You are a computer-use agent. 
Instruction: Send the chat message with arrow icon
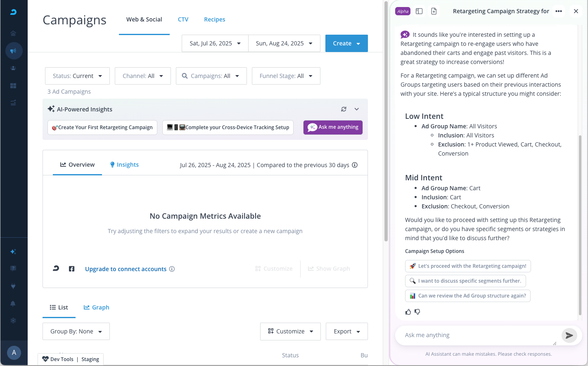point(569,335)
